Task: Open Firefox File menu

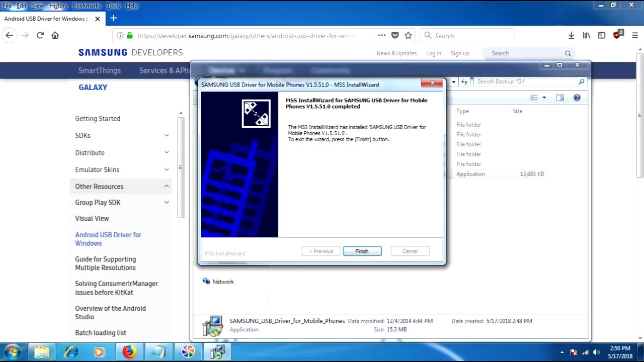Action: [7, 6]
